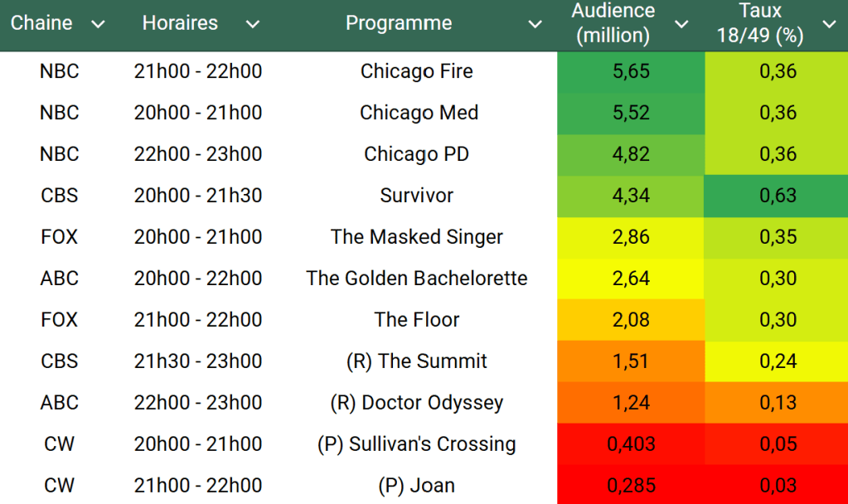Click the 20h00 - 21h30 time slot cell
The width and height of the screenshot is (848, 504).
[197, 196]
